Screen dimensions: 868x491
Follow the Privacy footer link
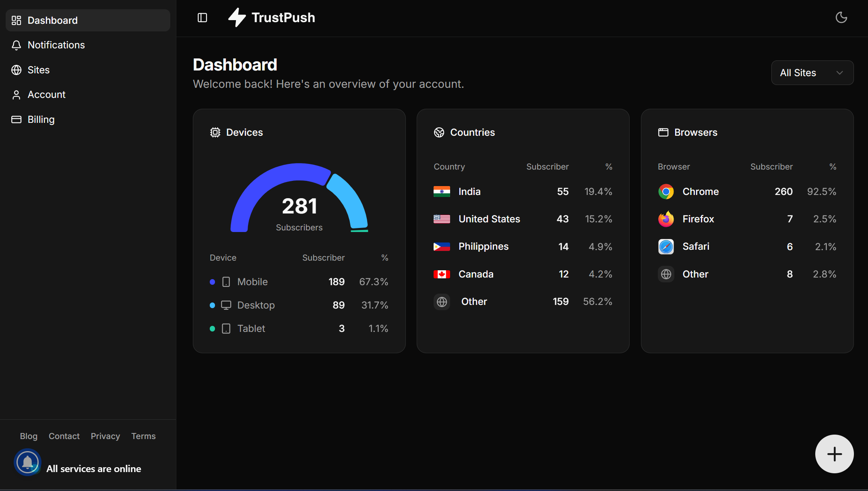pos(105,436)
